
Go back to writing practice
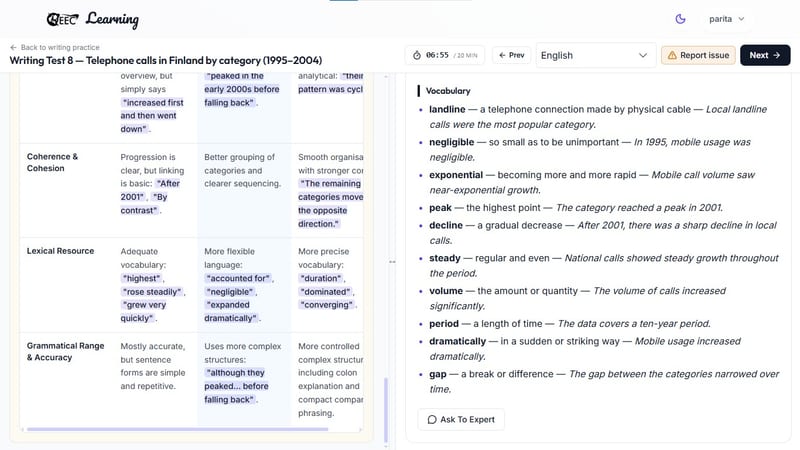(55, 47)
